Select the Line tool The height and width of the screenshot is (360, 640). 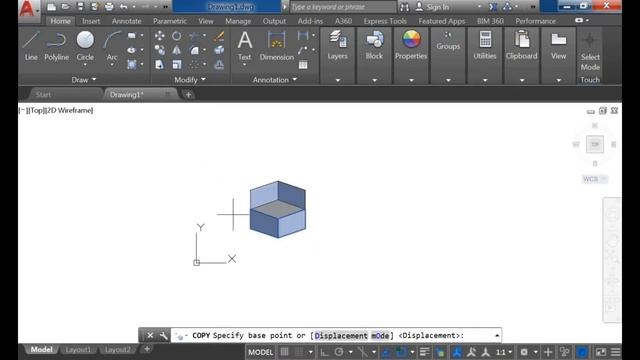(x=31, y=46)
